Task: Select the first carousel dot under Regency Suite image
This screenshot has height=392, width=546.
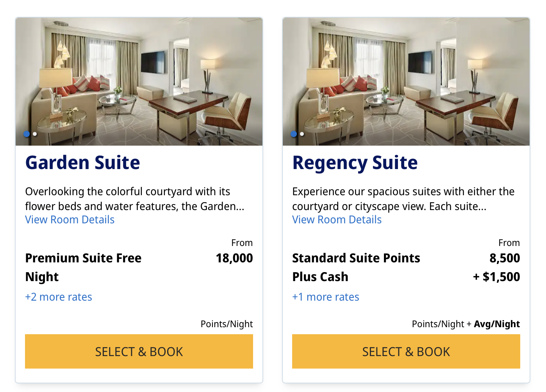Action: (294, 134)
